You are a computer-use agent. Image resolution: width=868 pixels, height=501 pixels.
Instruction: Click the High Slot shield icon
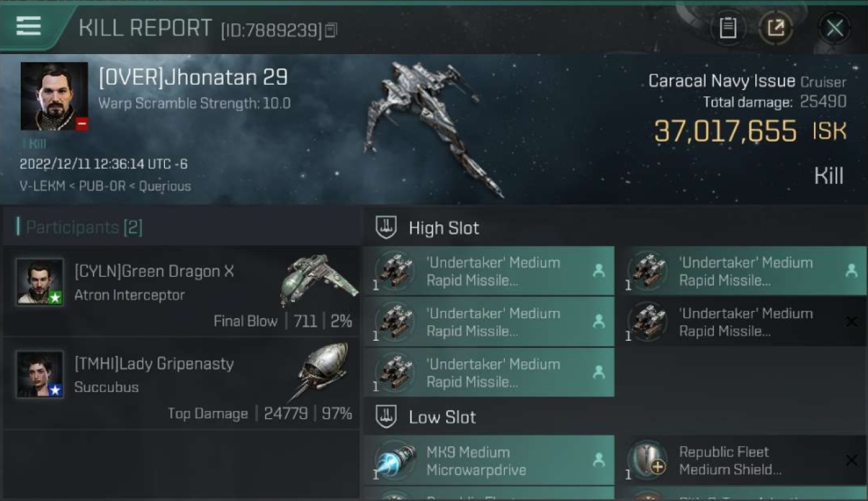click(386, 228)
